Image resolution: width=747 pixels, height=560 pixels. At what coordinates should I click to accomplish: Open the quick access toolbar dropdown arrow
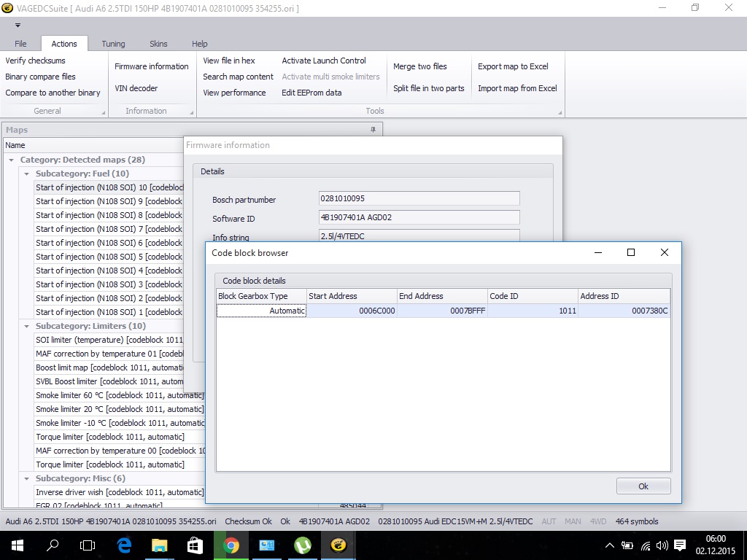pyautogui.click(x=18, y=26)
